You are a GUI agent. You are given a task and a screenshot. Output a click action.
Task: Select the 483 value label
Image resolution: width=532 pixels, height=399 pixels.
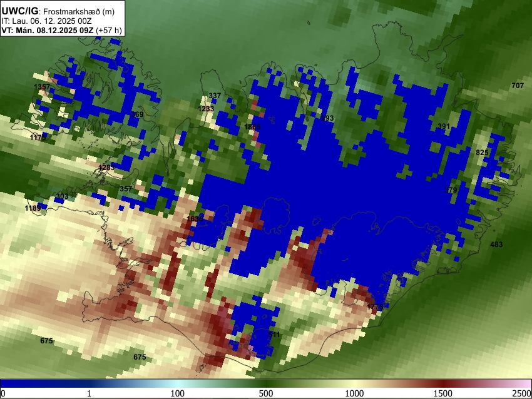tap(496, 245)
